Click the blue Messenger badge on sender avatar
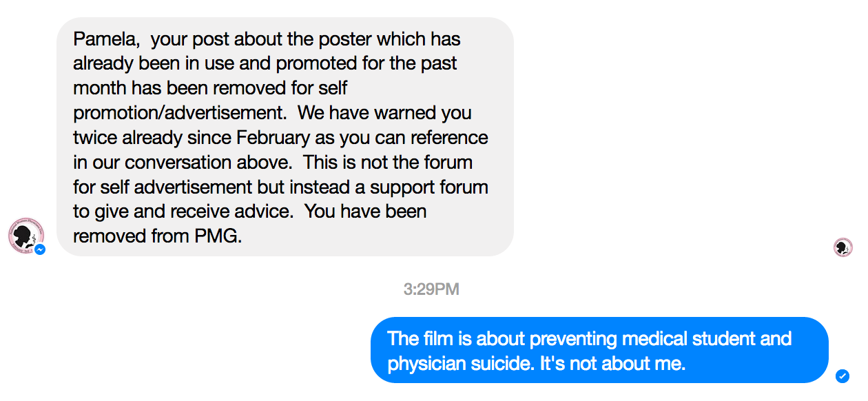This screenshot has height=401, width=868. point(41,249)
